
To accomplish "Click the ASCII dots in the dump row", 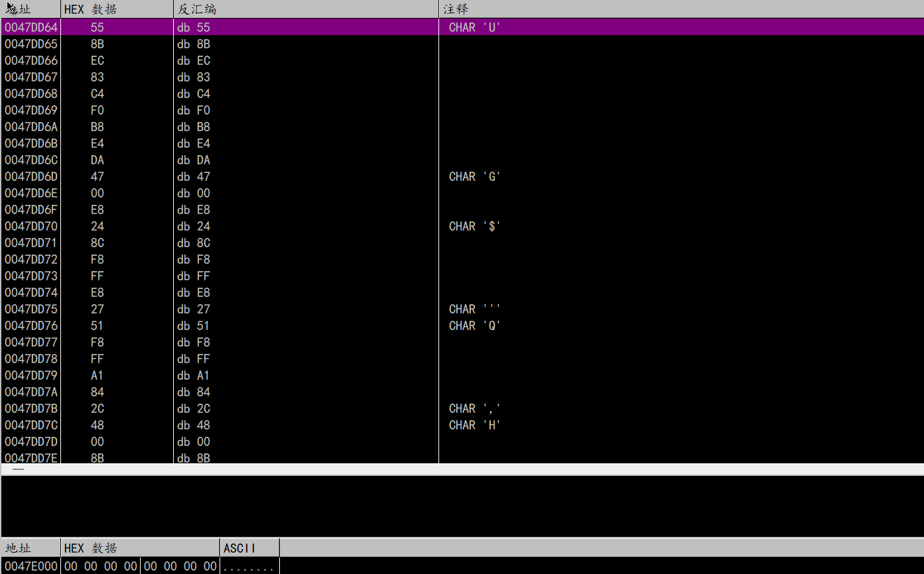I will pyautogui.click(x=249, y=566).
